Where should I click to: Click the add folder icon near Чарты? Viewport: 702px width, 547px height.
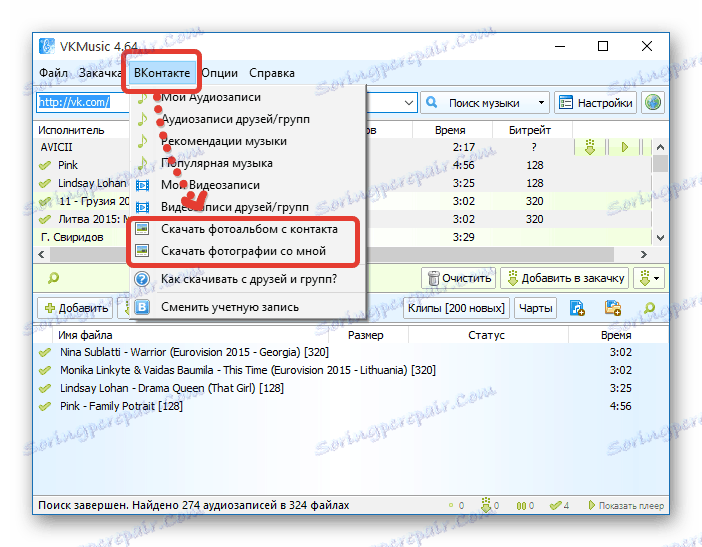click(612, 308)
